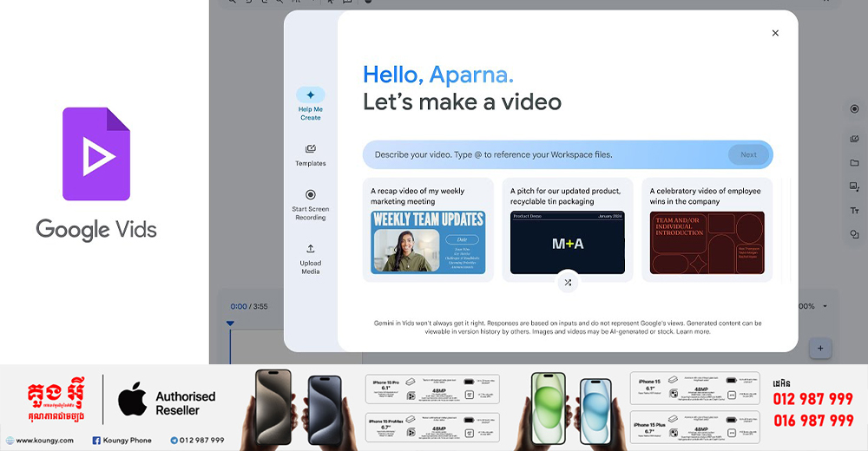The height and width of the screenshot is (451, 868).
Task: Click into the Describe your video field
Action: [538, 154]
